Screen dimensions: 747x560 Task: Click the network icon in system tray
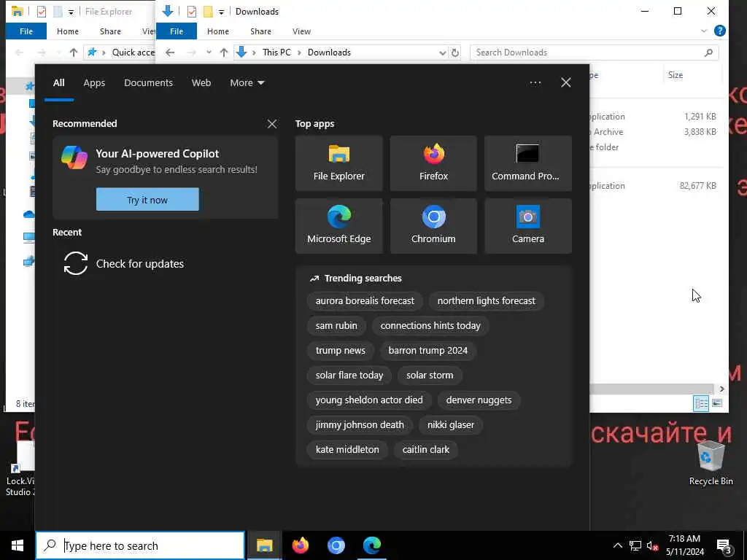click(635, 545)
